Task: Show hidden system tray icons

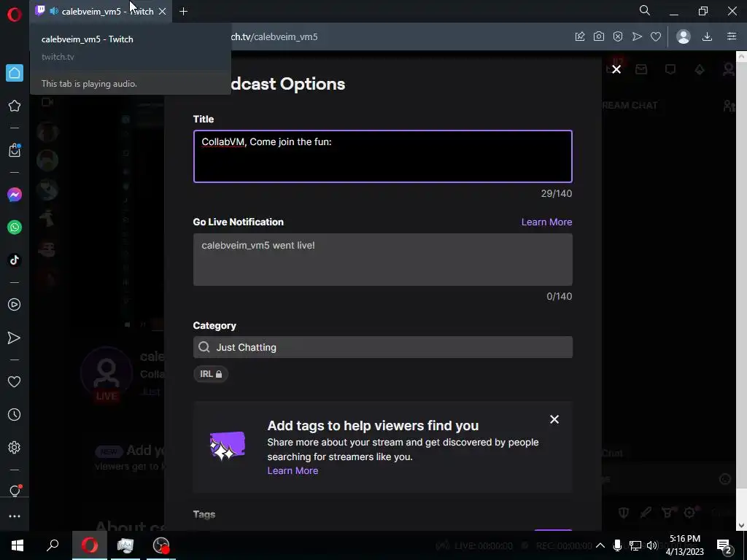Action: pyautogui.click(x=600, y=545)
